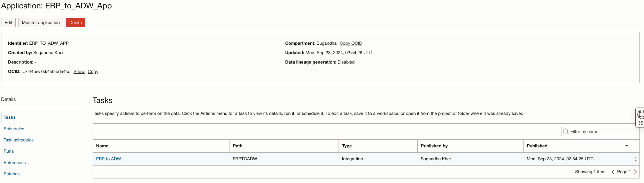This screenshot has height=183, width=644.
Task: Open the Patches section
Action: click(x=11, y=174)
